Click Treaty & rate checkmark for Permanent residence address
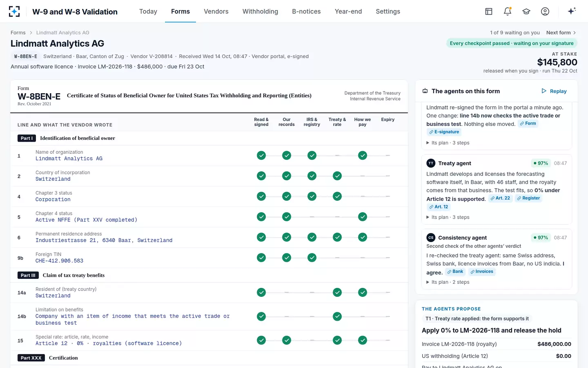The height and width of the screenshot is (368, 588). click(x=337, y=237)
